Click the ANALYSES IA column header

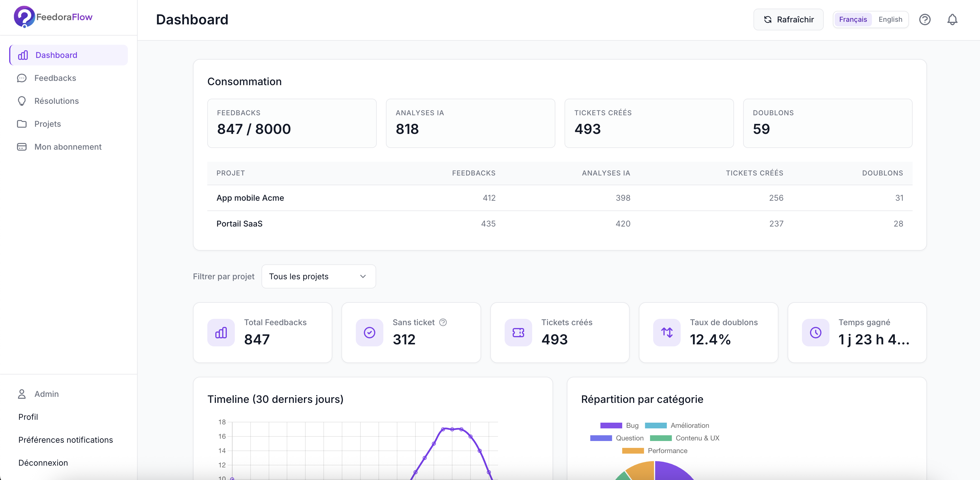click(606, 173)
